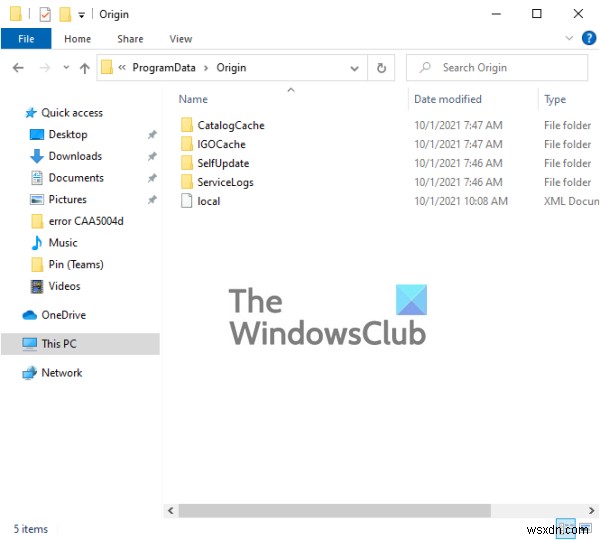This screenshot has height=540, width=600.
Task: Click ProgramData in the address bar
Action: (164, 68)
